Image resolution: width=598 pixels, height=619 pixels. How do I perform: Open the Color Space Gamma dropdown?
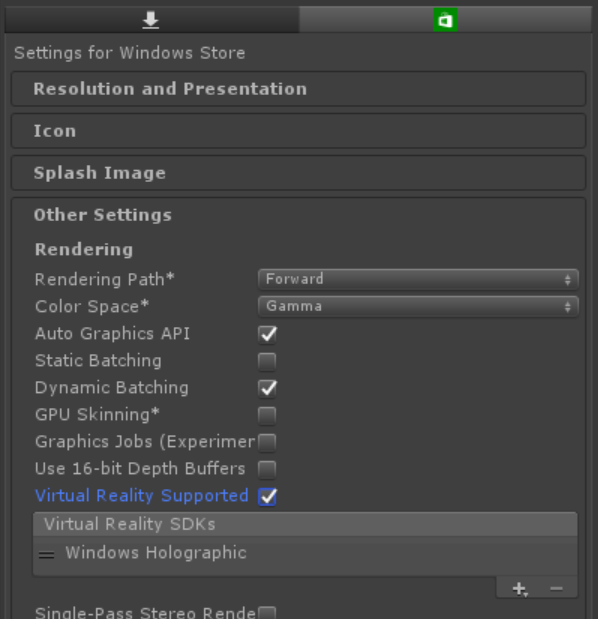pos(418,307)
